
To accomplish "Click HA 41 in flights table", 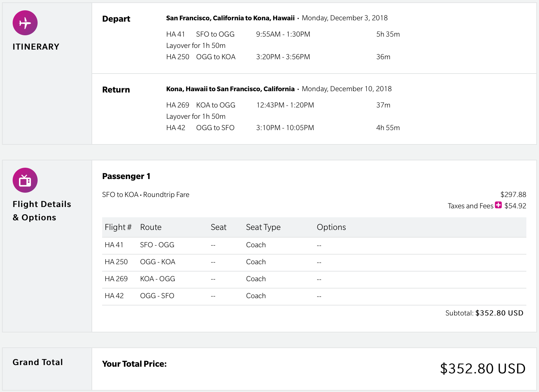I will tap(114, 245).
